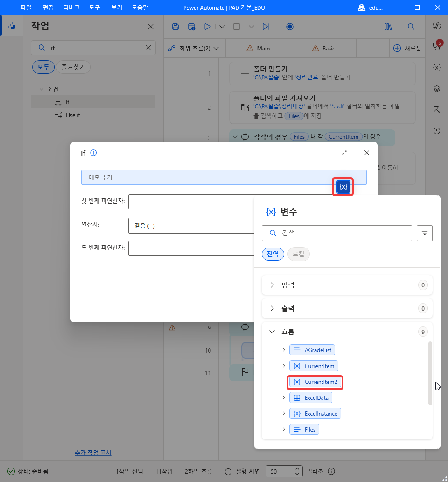Click the variables 검색 search box
This screenshot has height=482, width=448.
click(x=337, y=233)
